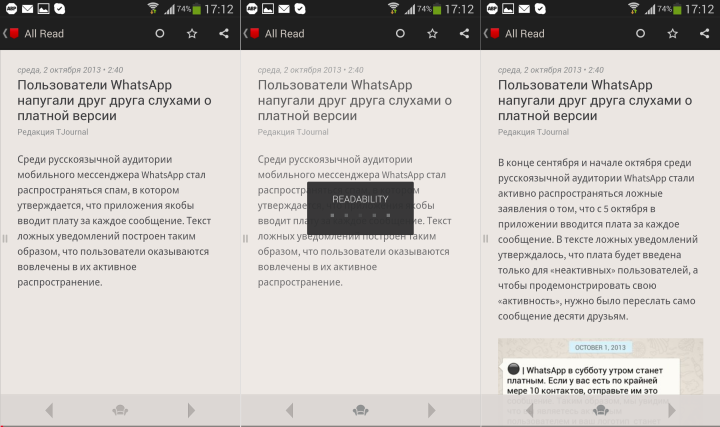
Task: Open the All Read title in the right screen
Action: (x=525, y=34)
